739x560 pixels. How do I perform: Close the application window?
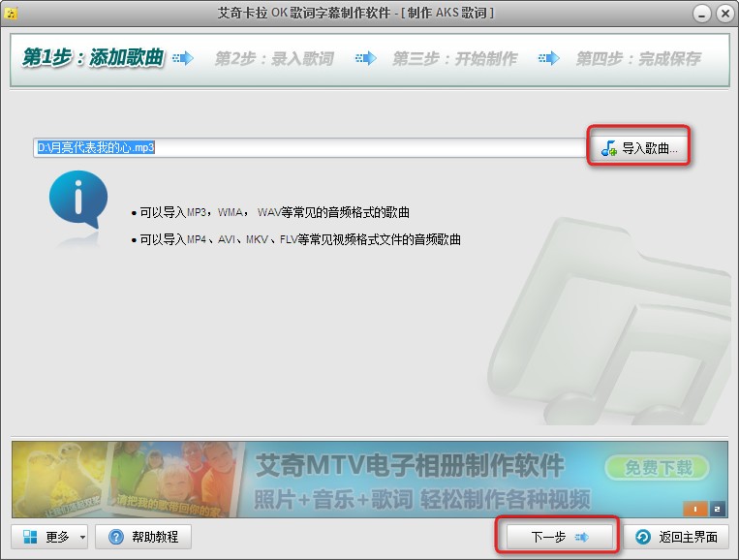(724, 14)
